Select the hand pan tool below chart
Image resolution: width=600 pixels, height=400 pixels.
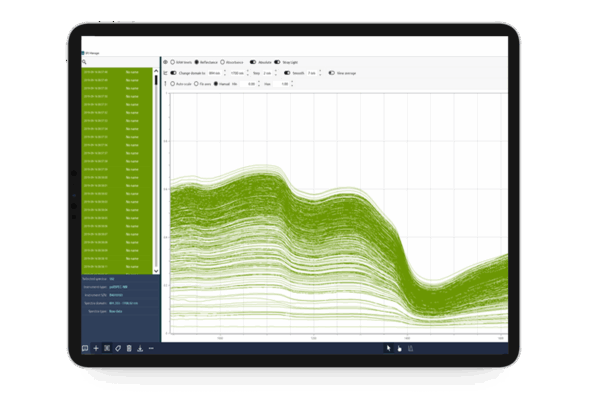[399, 348]
